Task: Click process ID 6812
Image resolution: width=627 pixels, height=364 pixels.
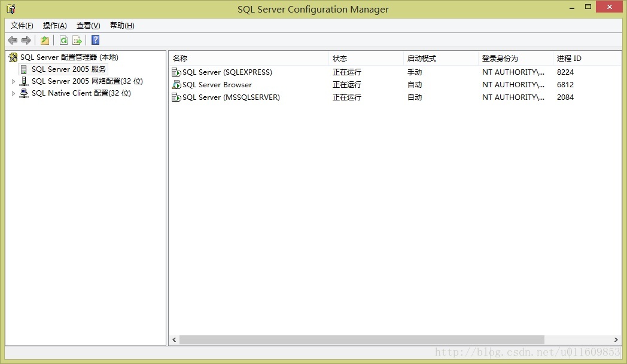Action: click(565, 85)
